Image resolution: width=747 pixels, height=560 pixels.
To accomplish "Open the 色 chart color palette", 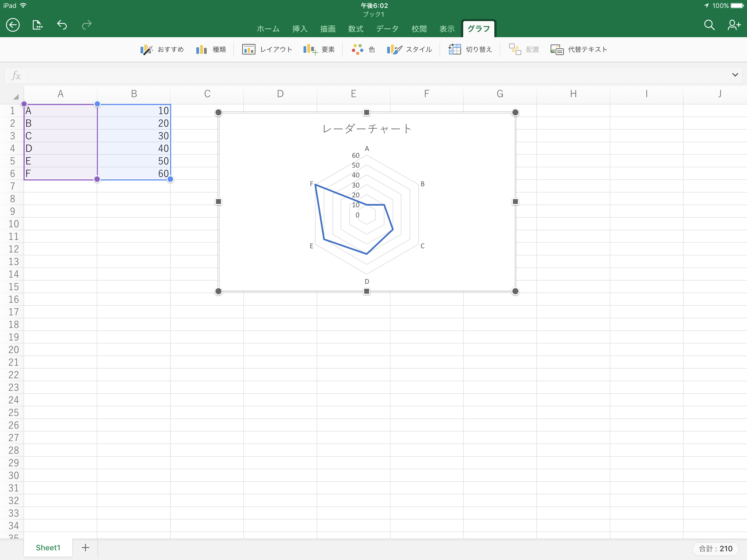I will point(363,50).
